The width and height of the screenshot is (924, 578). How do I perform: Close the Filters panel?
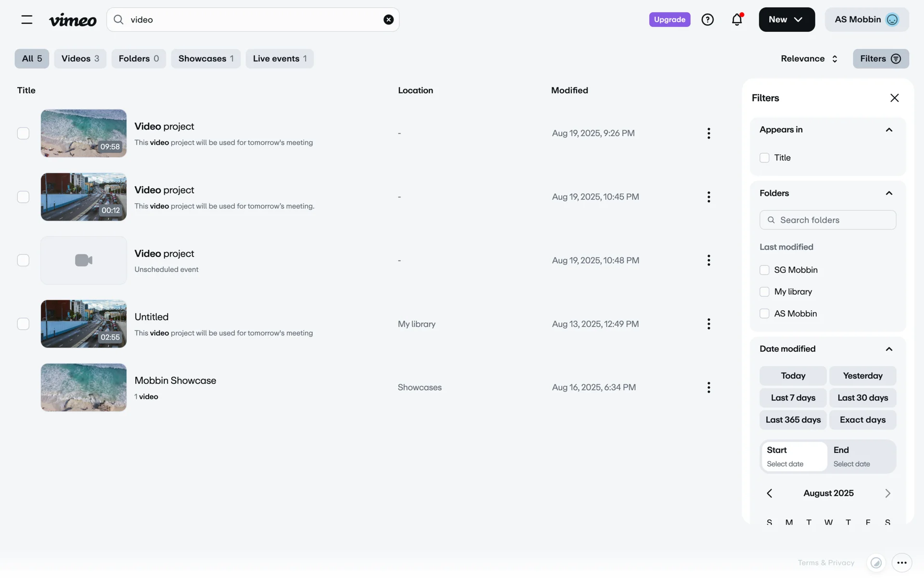(894, 98)
